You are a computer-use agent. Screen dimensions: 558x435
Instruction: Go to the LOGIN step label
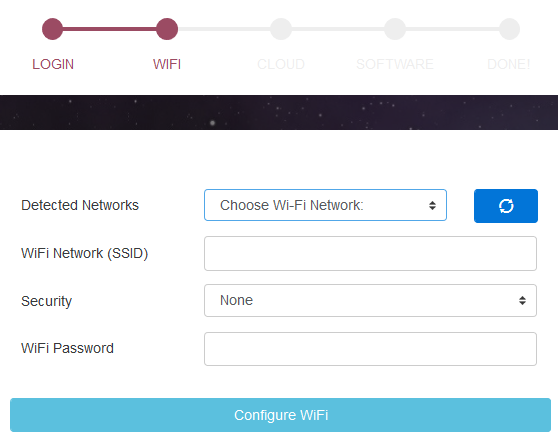53,64
